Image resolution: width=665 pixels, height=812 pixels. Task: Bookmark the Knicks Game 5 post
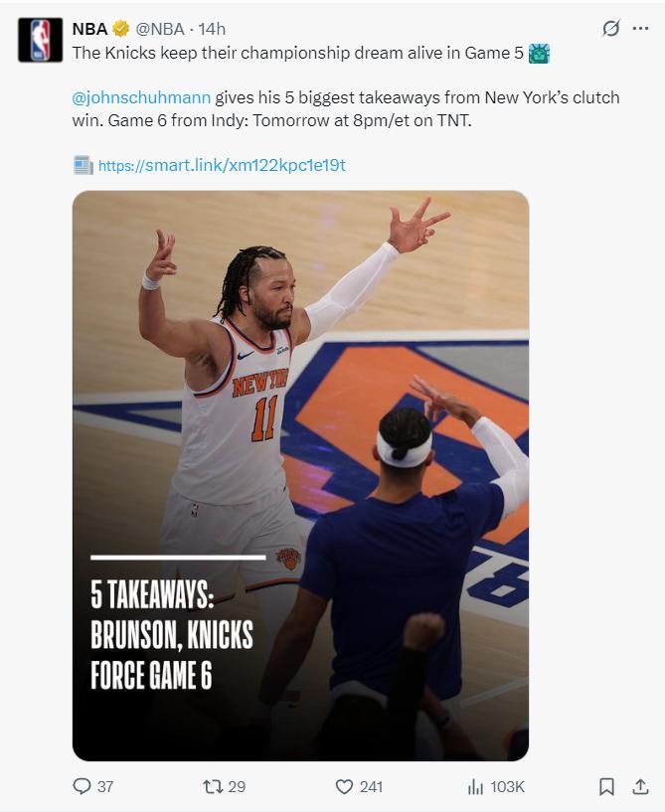pyautogui.click(x=606, y=786)
